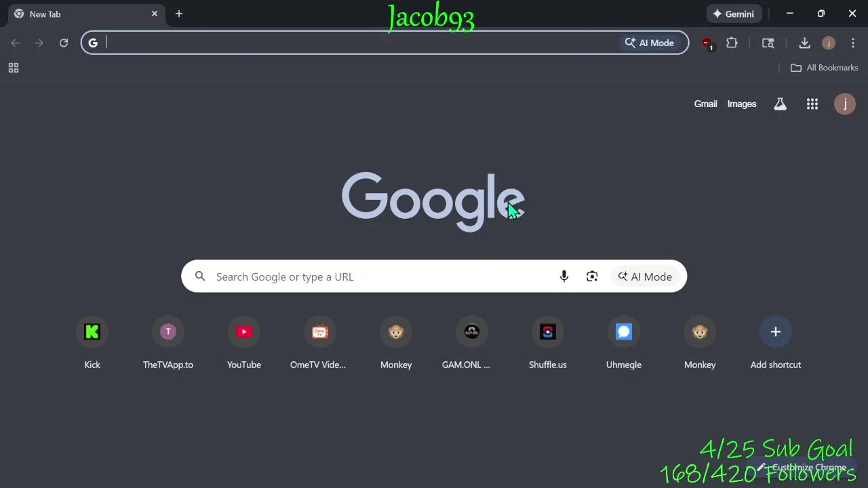
Task: Select the New Tab tab
Action: click(x=87, y=14)
